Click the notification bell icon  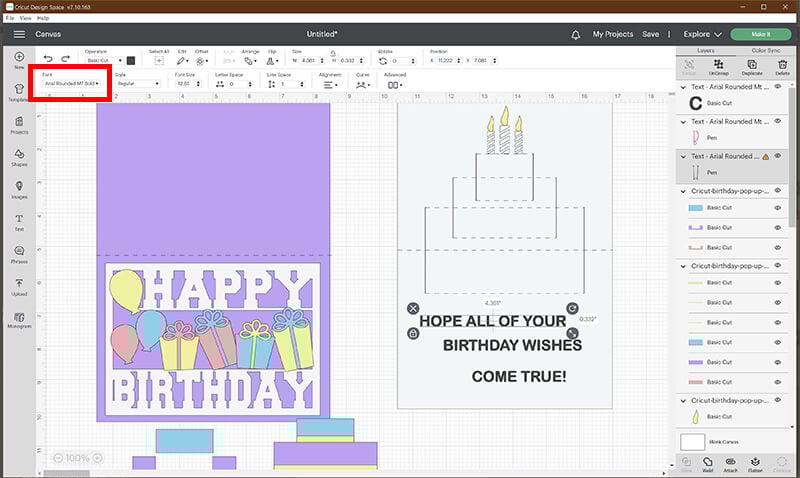pyautogui.click(x=576, y=35)
